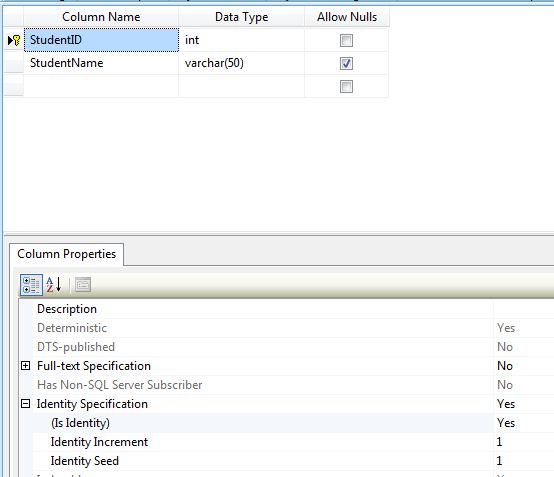554x477 pixels.
Task: Click the Yes value of Deterministic
Action: [506, 328]
